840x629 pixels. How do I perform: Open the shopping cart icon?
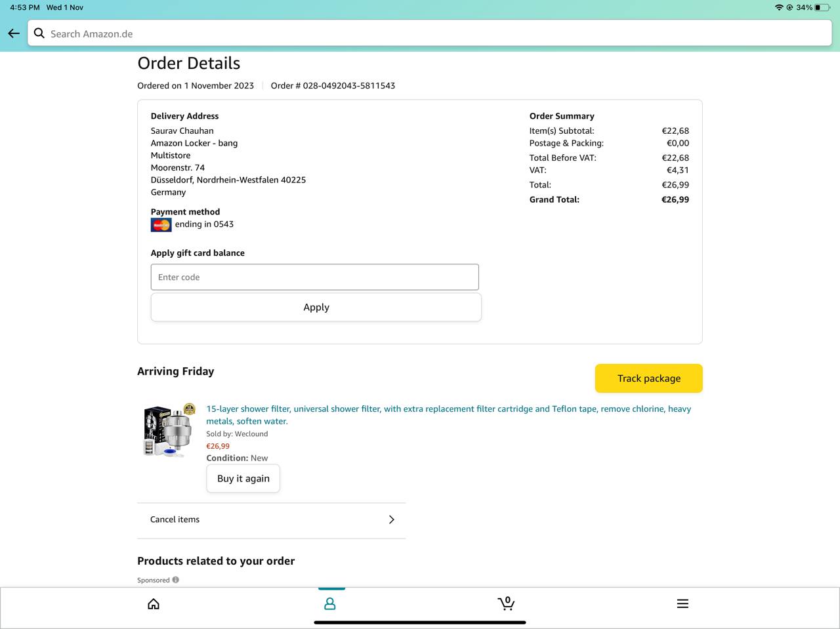(506, 603)
